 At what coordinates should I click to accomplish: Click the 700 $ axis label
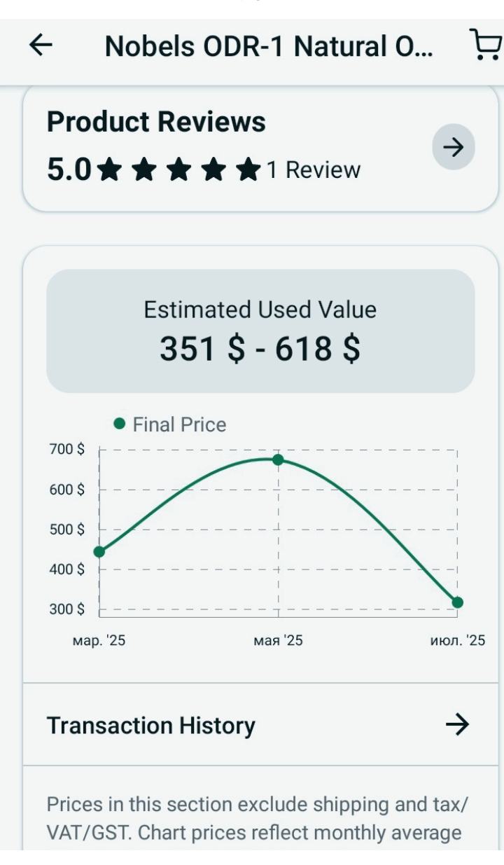(66, 449)
